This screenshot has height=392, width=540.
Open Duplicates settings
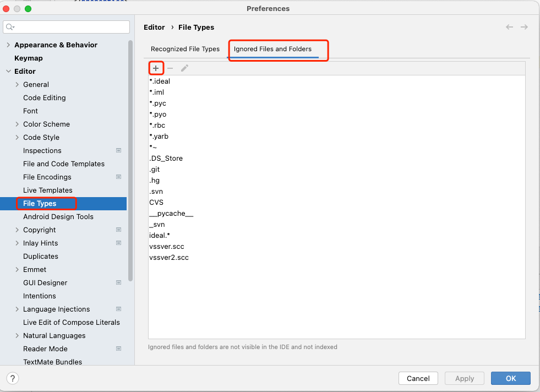[x=41, y=256]
